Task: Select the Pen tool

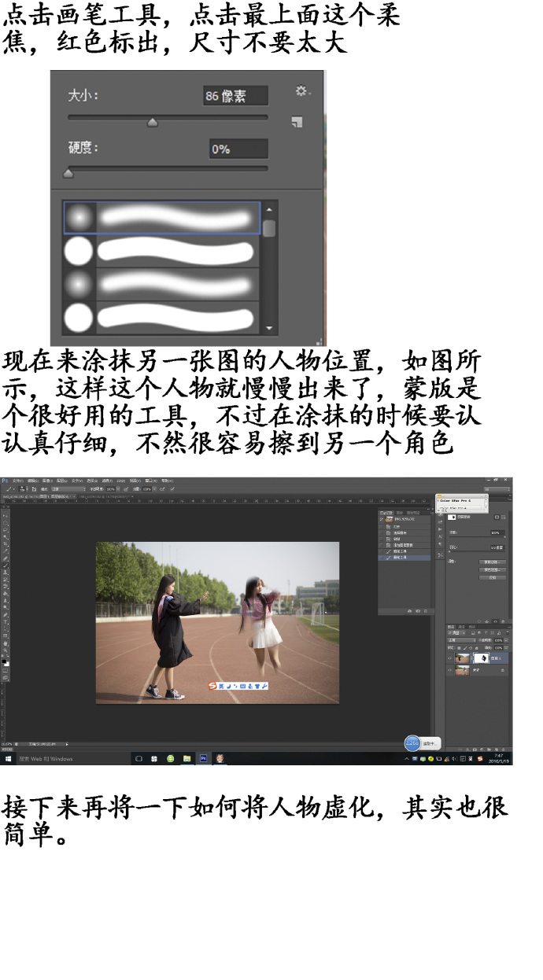Action: [x=6, y=614]
